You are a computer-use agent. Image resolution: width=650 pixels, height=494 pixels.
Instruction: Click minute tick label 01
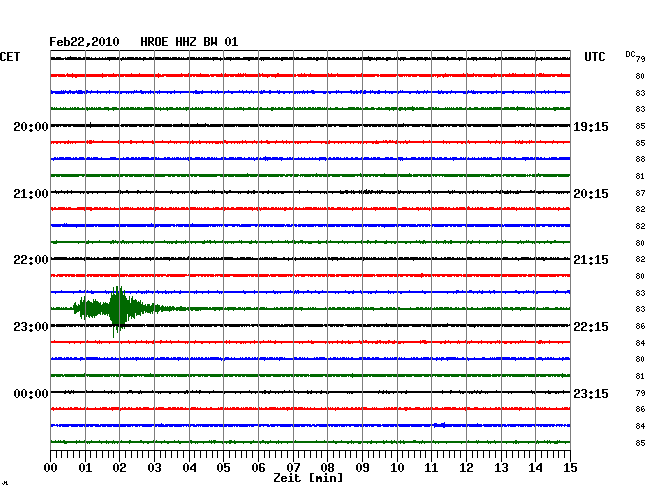(x=85, y=467)
